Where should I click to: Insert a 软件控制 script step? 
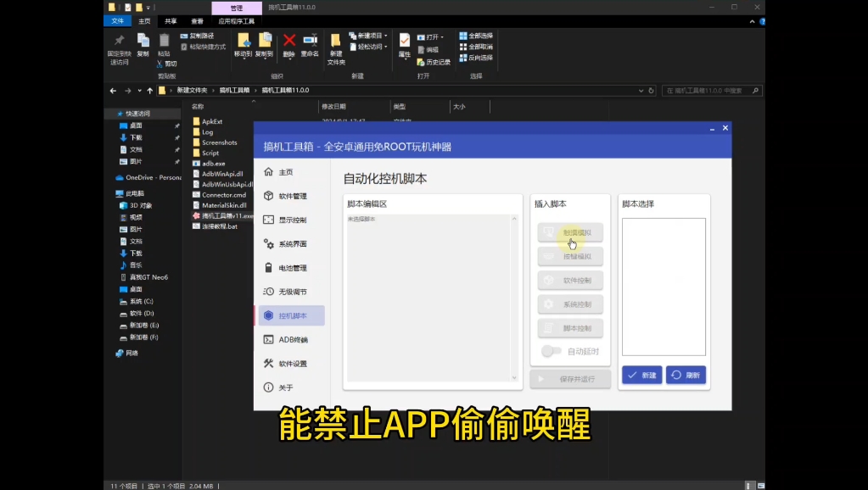(x=570, y=281)
